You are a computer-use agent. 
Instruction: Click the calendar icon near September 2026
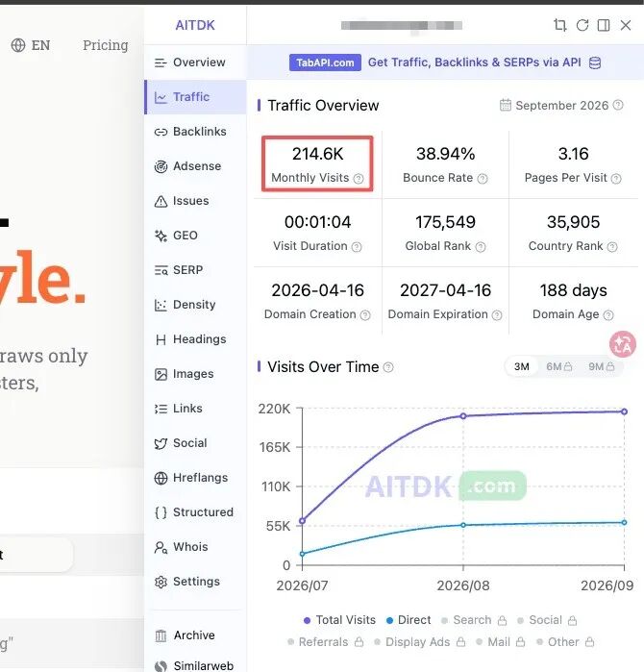click(506, 105)
